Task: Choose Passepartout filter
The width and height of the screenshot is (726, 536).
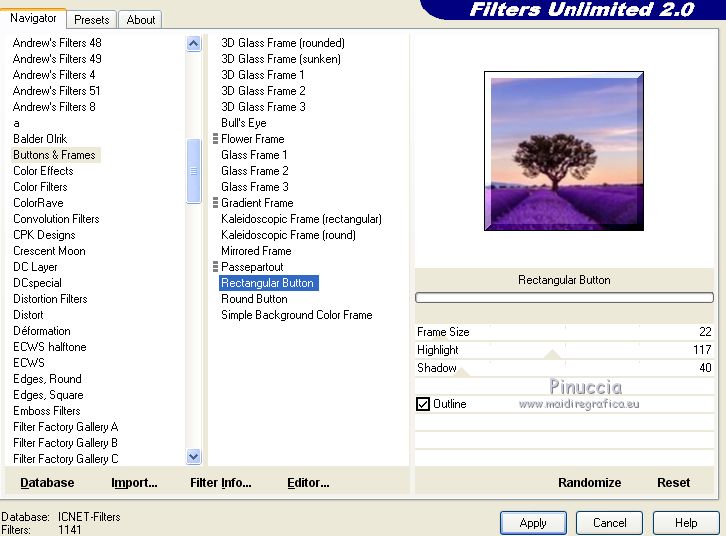Action: coord(252,267)
